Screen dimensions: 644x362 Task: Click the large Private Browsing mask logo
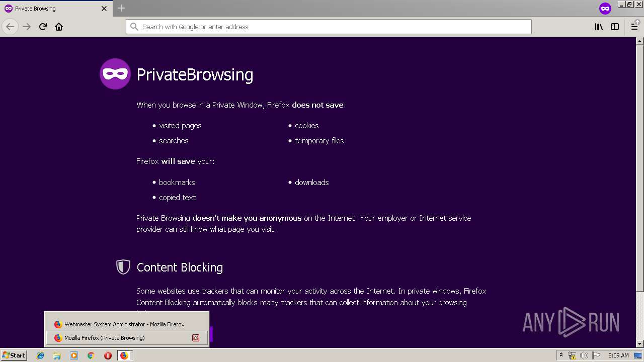[x=115, y=74]
